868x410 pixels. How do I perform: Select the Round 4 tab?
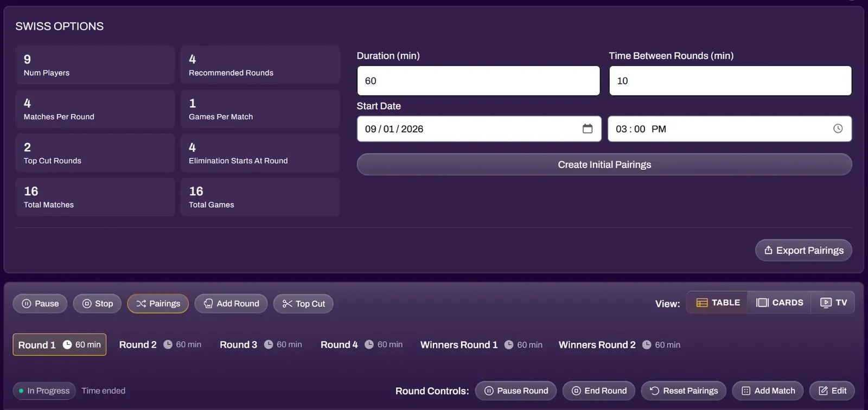pos(362,345)
